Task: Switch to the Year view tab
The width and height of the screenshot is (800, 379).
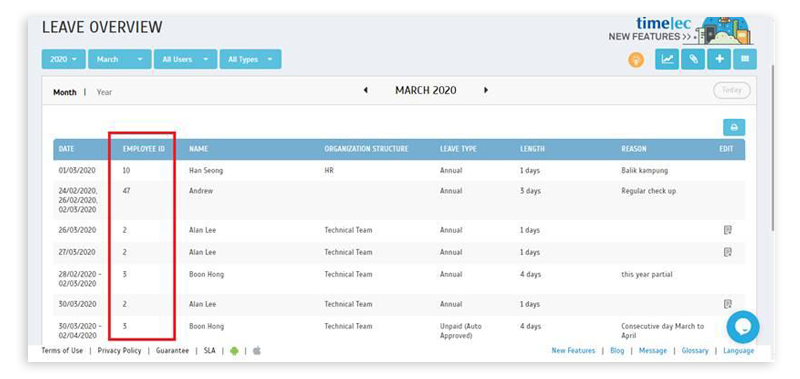Action: [105, 92]
